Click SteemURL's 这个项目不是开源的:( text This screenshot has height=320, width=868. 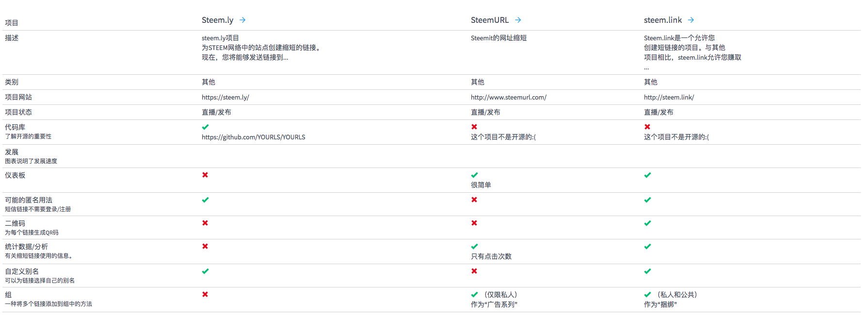pyautogui.click(x=503, y=137)
